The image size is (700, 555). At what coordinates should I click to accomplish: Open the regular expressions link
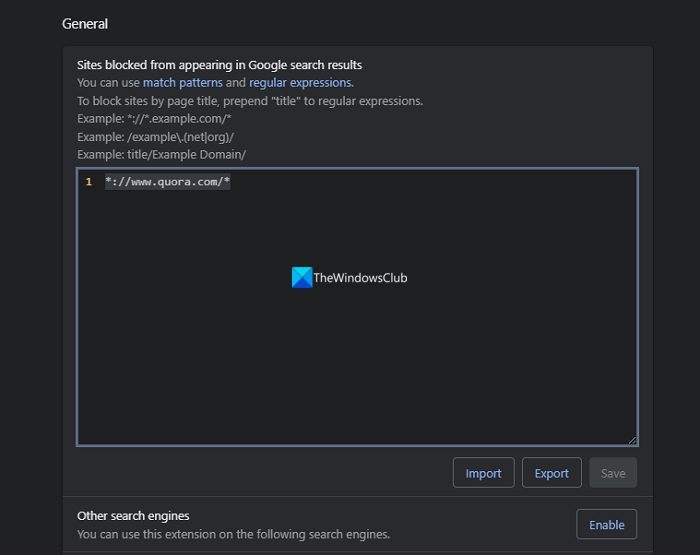[x=299, y=83]
